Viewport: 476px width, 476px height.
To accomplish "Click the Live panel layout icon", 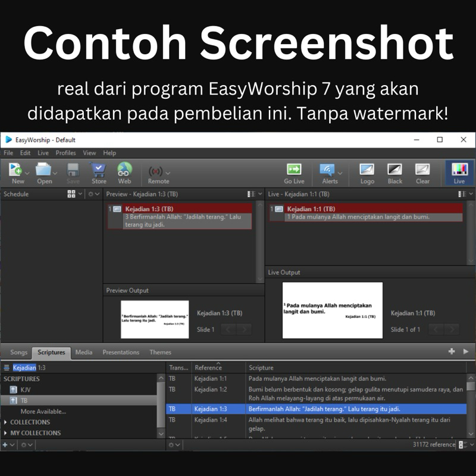I will pos(462,194).
